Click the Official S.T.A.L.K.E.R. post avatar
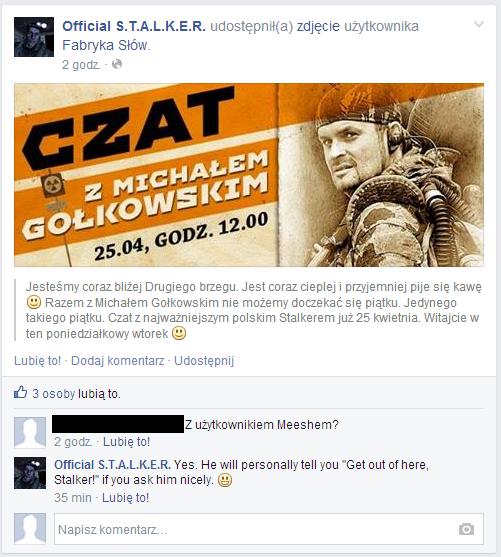 tap(34, 37)
